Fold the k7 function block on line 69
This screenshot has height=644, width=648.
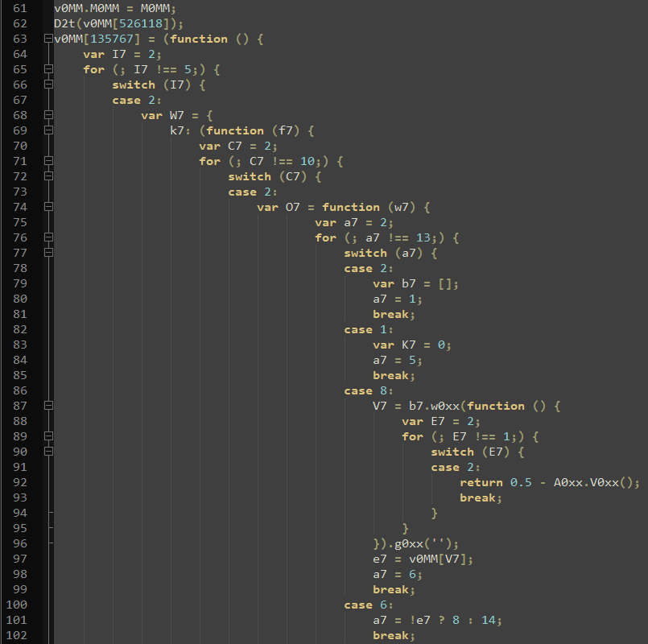point(48,130)
